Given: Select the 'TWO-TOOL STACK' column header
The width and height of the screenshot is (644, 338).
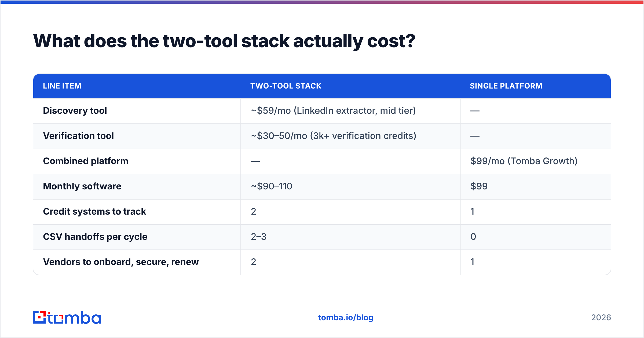Looking at the screenshot, I should 286,86.
